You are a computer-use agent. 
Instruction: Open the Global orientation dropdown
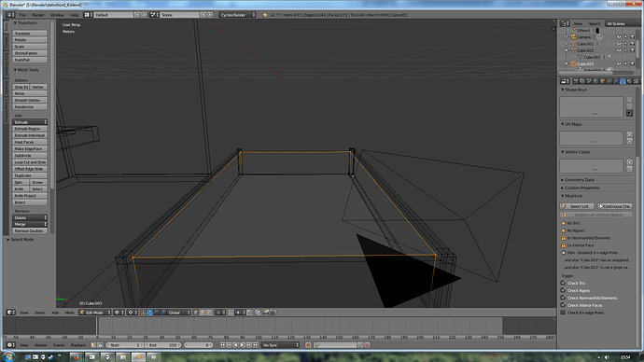click(x=179, y=313)
